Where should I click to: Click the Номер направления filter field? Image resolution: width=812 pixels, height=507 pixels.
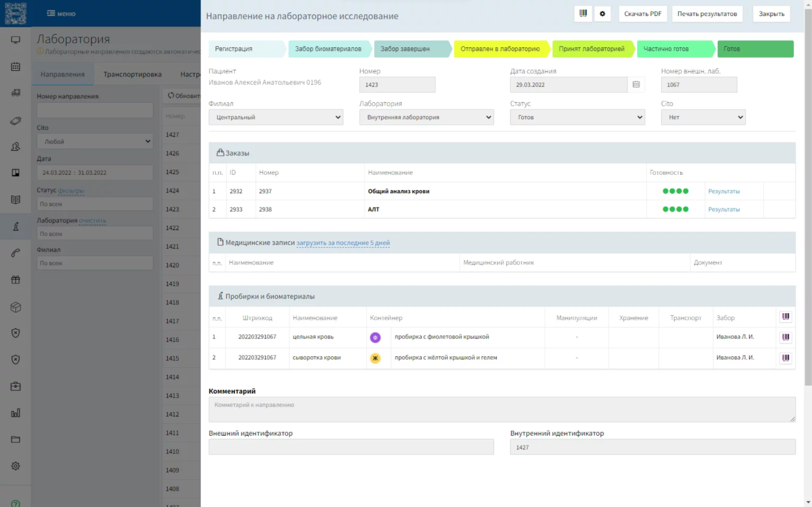(x=95, y=110)
